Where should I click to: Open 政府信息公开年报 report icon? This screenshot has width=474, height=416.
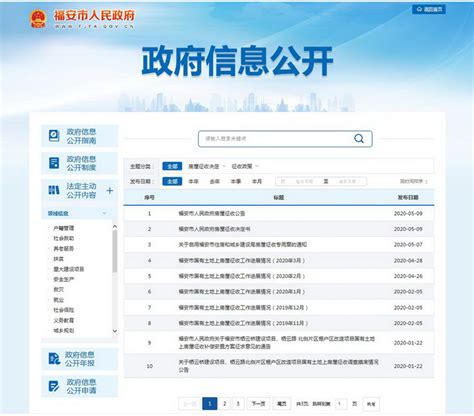(x=54, y=359)
